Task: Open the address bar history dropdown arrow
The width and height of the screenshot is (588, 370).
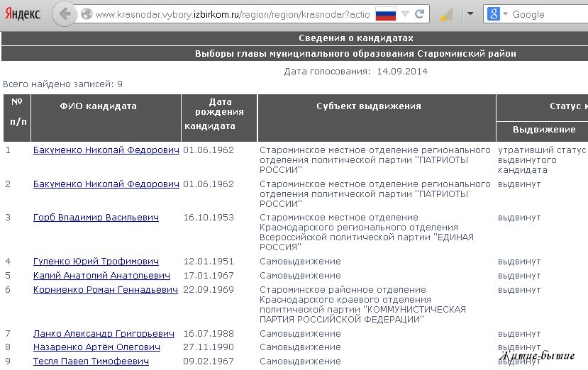Action: (x=405, y=14)
